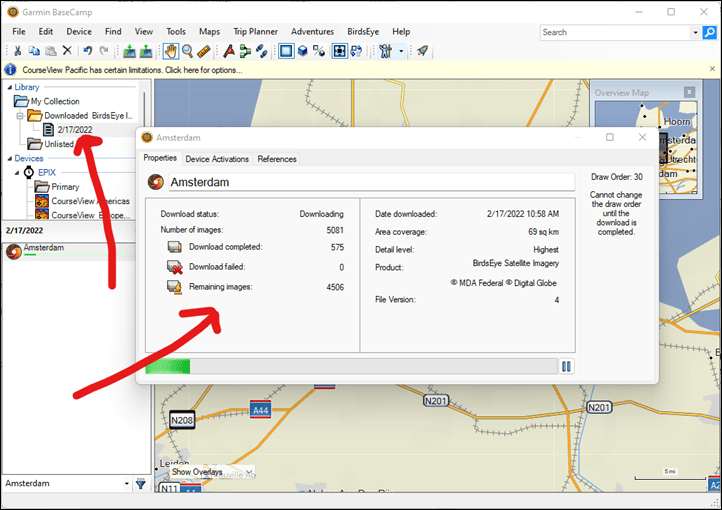
Task: Dismiss the yellow notification bar
Action: (712, 69)
